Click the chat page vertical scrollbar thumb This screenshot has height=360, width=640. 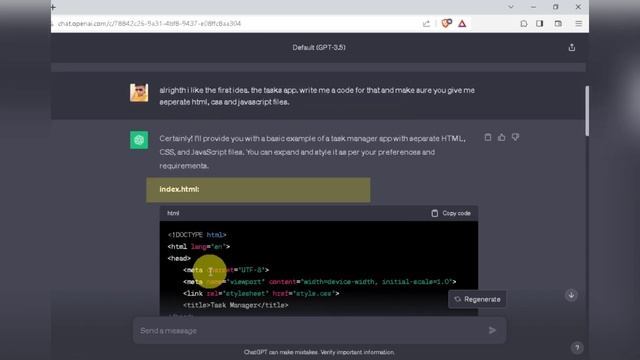point(587,111)
